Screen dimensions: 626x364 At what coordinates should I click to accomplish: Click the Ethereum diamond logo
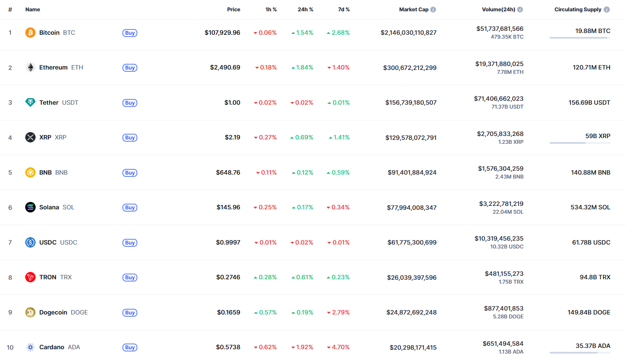pos(30,67)
